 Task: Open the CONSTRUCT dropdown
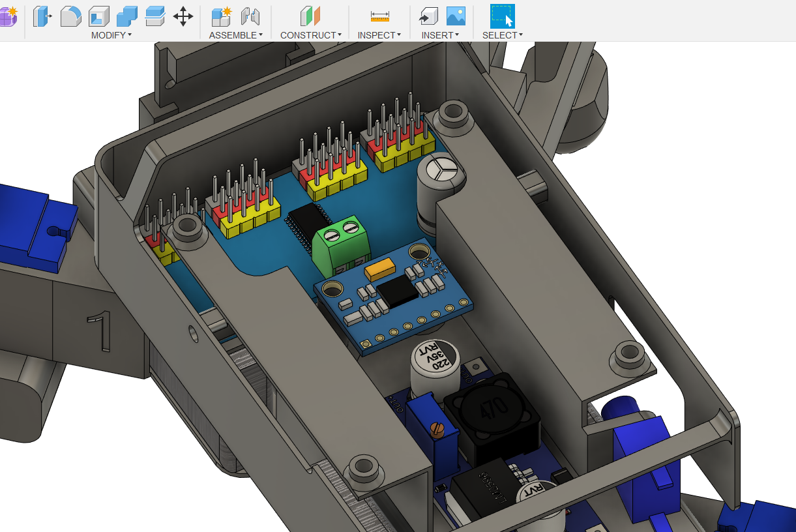click(311, 35)
